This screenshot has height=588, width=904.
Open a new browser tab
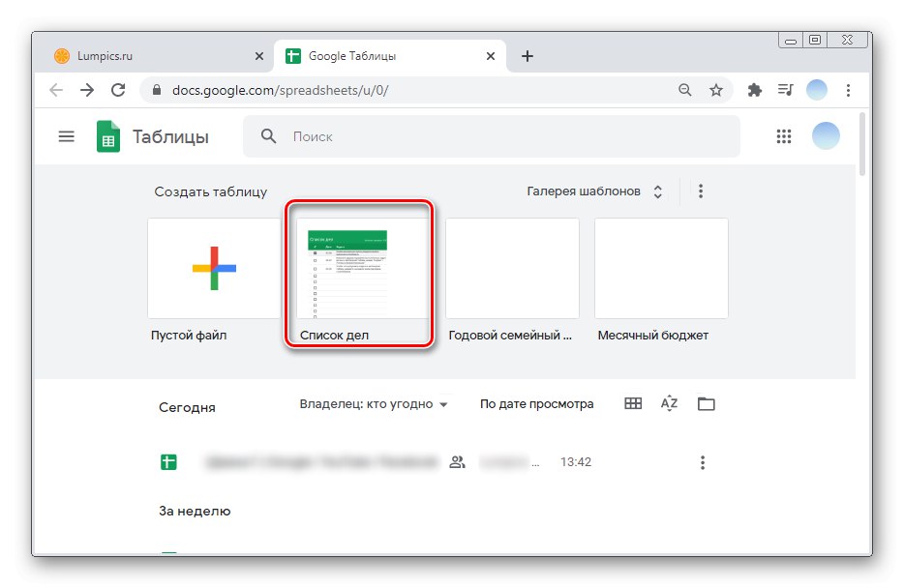click(x=527, y=56)
